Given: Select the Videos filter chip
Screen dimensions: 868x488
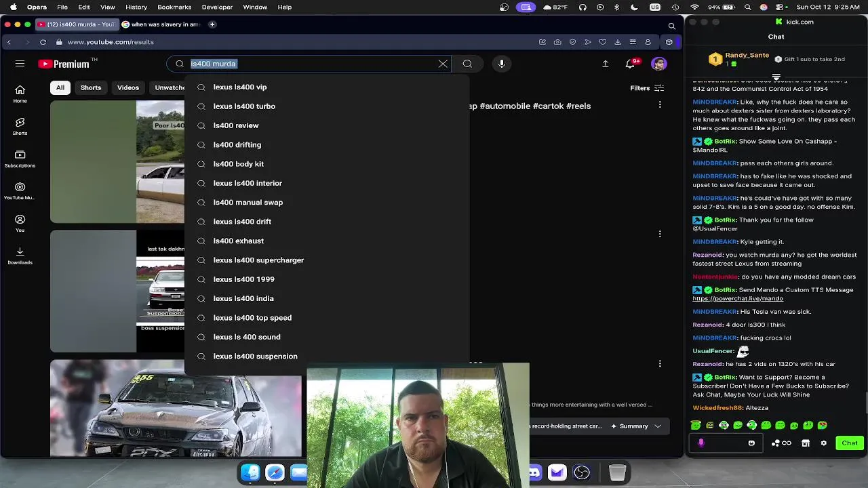Looking at the screenshot, I should pos(128,87).
